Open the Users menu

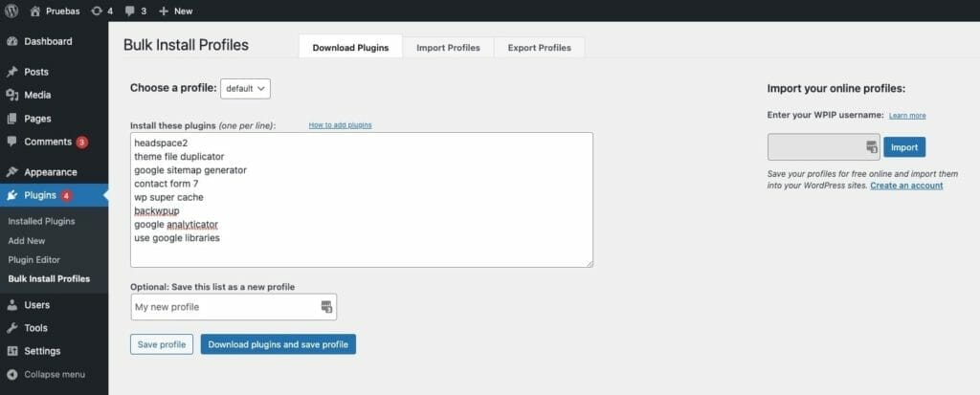[x=37, y=305]
